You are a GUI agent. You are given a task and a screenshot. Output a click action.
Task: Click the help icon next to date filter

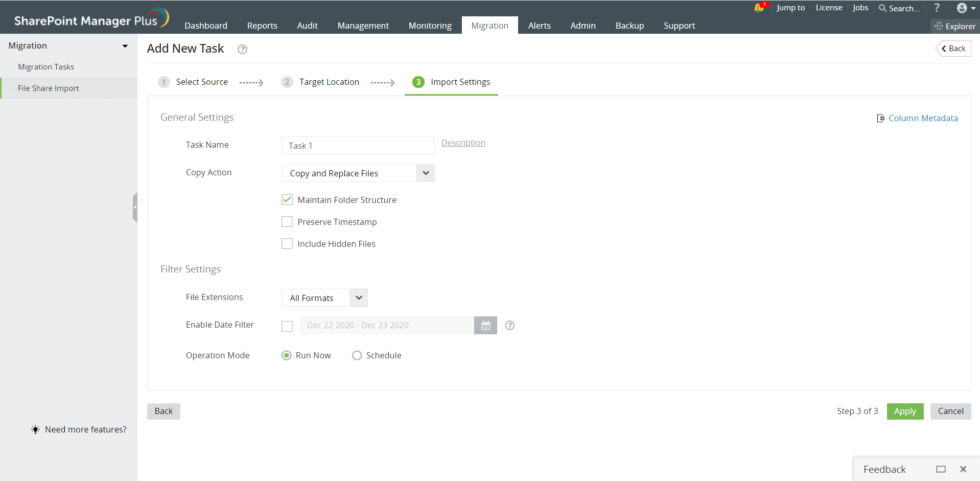pos(510,325)
